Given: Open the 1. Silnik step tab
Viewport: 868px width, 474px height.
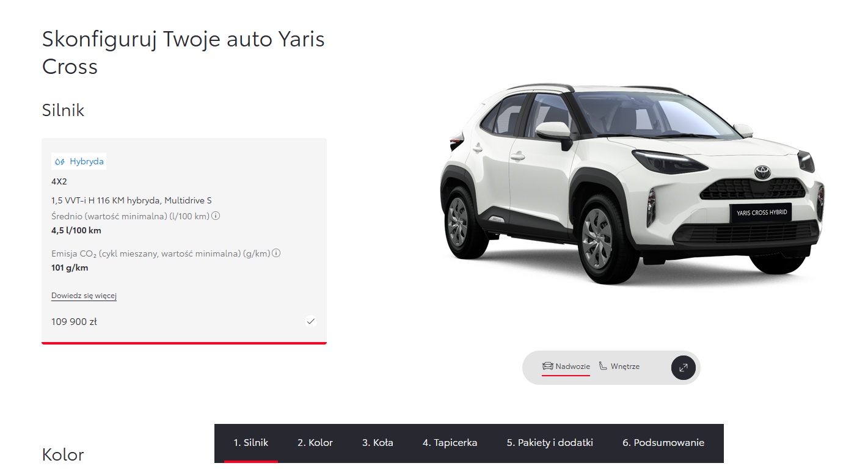Looking at the screenshot, I should point(251,443).
